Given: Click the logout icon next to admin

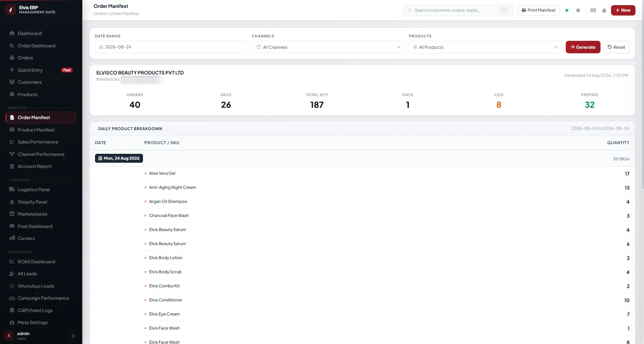Looking at the screenshot, I should click(73, 336).
